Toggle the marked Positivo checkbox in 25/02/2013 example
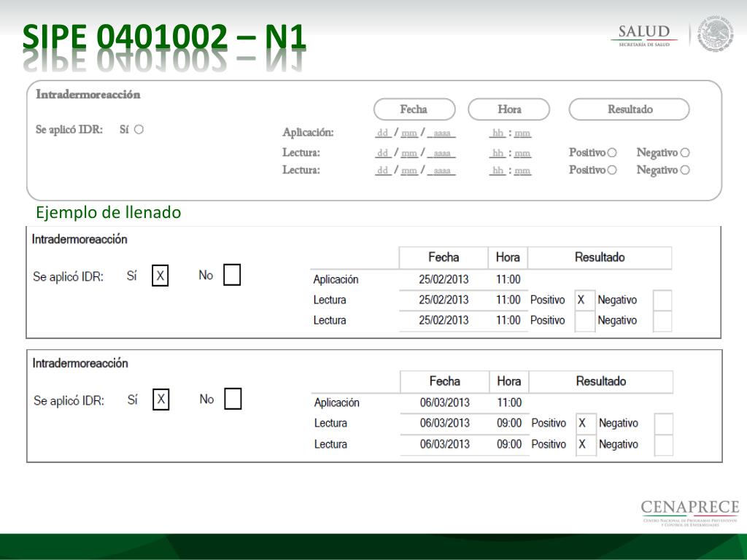Viewport: 747px width, 560px height. click(x=584, y=300)
